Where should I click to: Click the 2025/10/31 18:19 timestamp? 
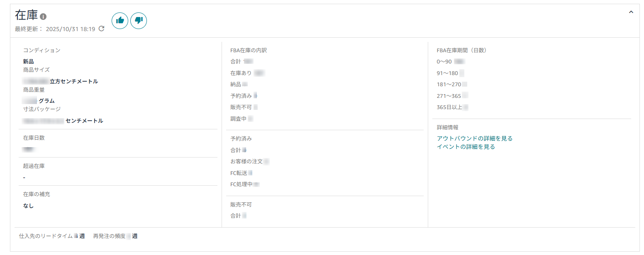pos(71,29)
